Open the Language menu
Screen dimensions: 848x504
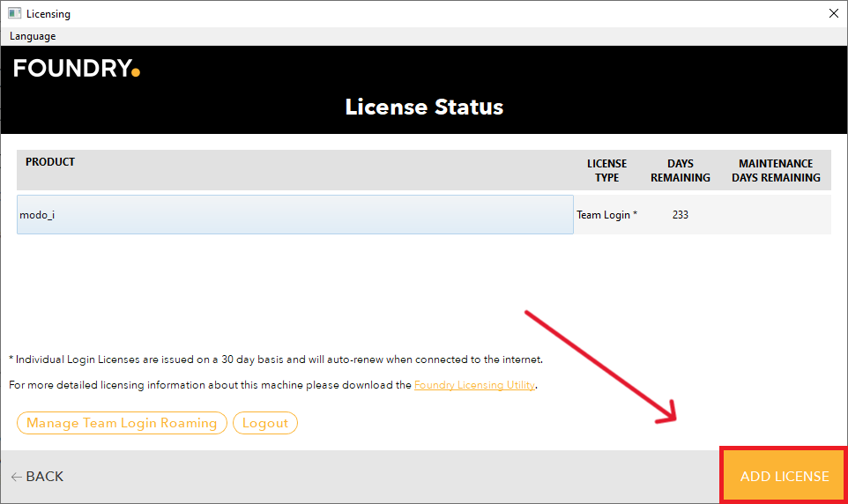pos(33,36)
